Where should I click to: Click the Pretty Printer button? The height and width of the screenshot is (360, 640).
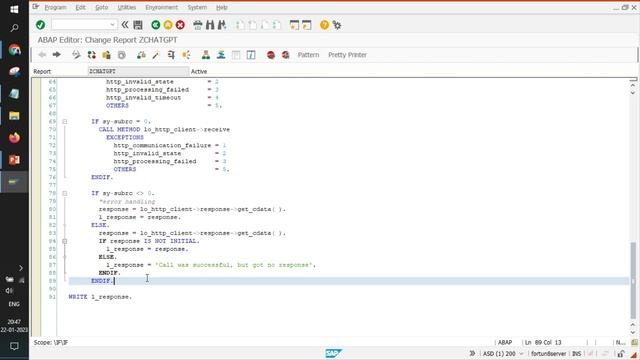347,55
